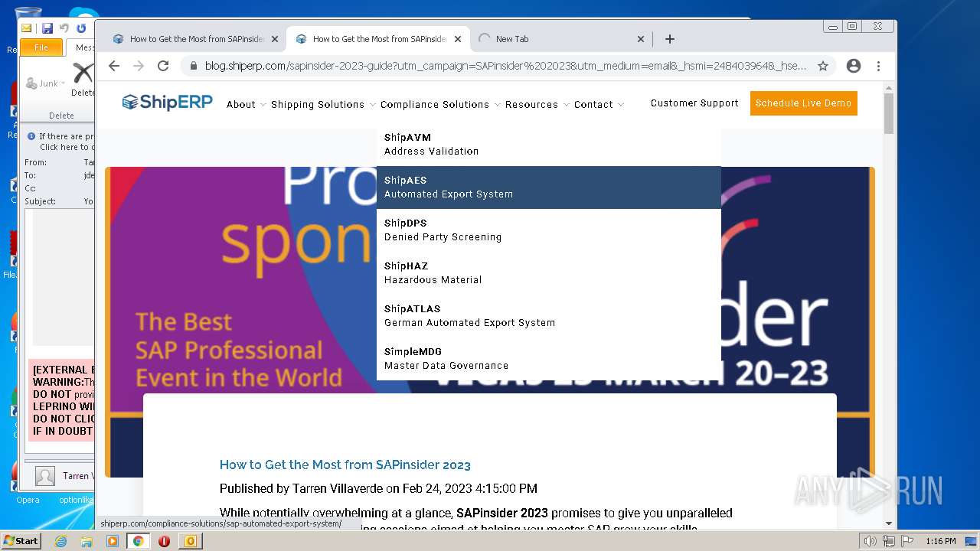Select ShipAVM Address Validation menu item
Image resolution: width=980 pixels, height=551 pixels.
click(549, 145)
